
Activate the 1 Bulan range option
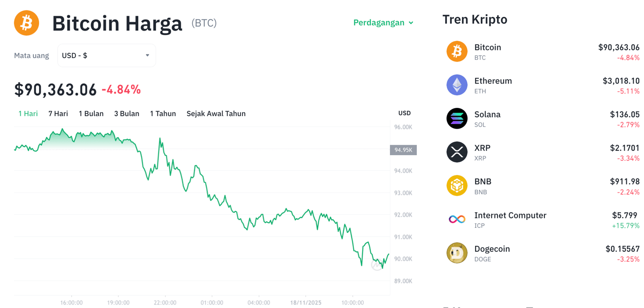click(x=91, y=113)
